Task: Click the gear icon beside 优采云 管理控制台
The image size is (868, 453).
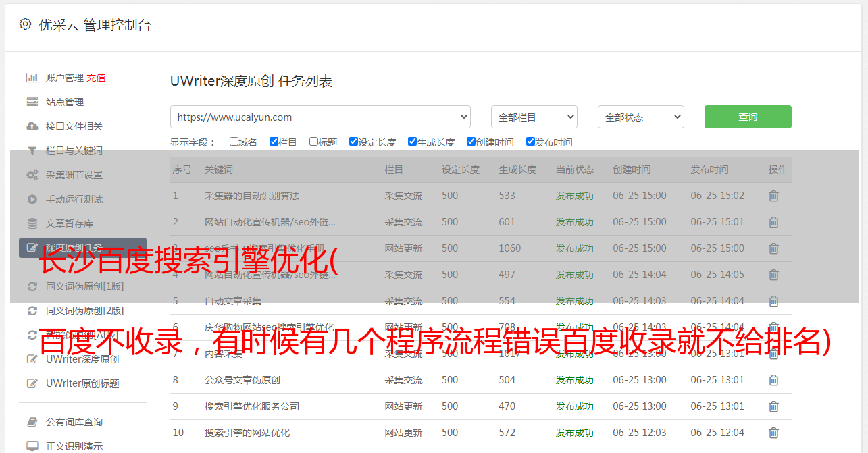Action: click(x=25, y=24)
